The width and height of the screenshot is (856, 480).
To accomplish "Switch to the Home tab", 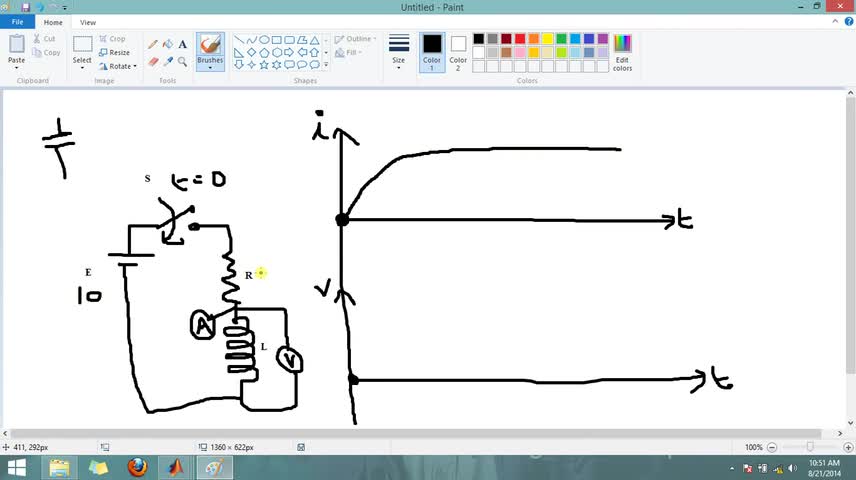I will pyautogui.click(x=53, y=22).
